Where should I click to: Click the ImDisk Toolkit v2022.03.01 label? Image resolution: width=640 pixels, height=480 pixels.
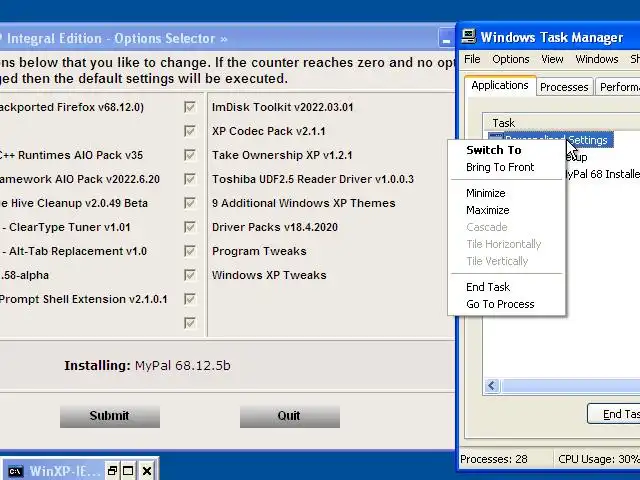282,107
